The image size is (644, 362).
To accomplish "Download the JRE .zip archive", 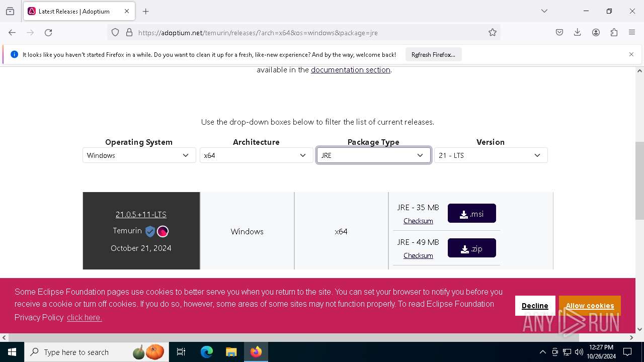I will tap(472, 248).
